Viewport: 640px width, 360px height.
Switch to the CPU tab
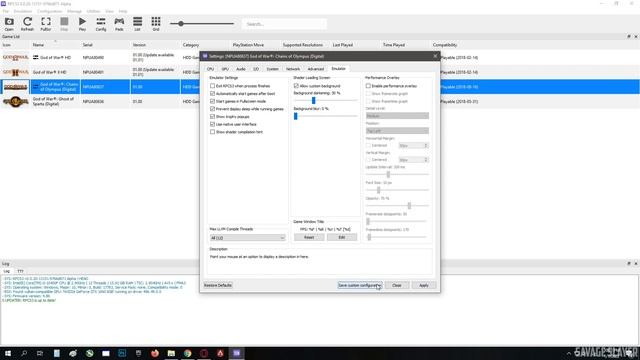pos(211,69)
